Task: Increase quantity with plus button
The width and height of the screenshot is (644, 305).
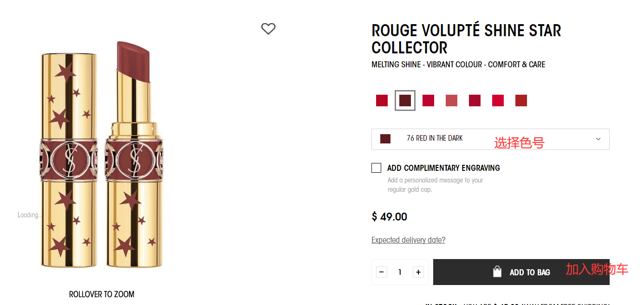Action: pyautogui.click(x=418, y=272)
